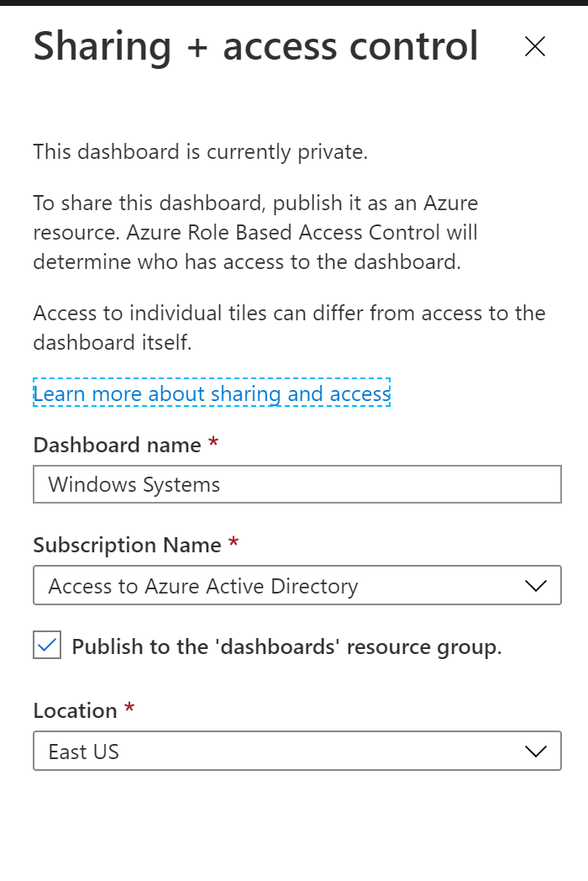The height and width of the screenshot is (881, 588).
Task: Click the Location field chevron
Action: (x=538, y=751)
